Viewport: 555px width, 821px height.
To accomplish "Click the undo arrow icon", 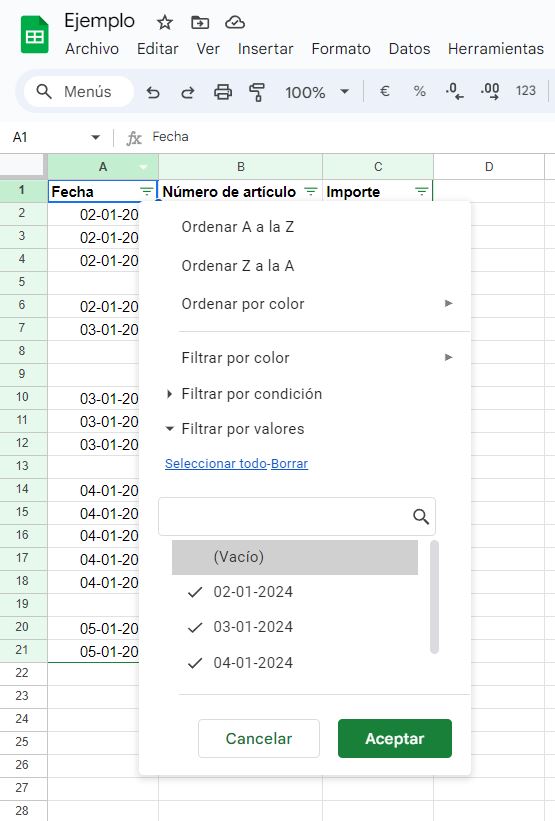I will [x=153, y=93].
